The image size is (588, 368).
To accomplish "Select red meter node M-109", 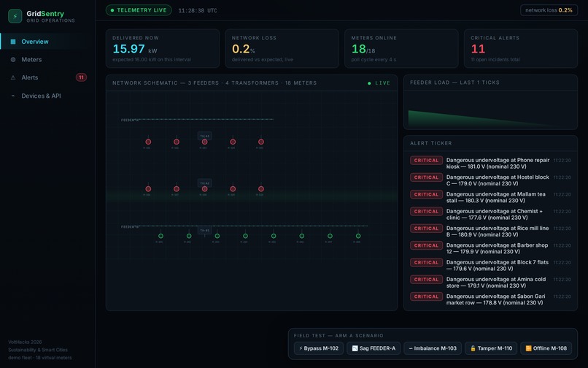I will coord(233,189).
